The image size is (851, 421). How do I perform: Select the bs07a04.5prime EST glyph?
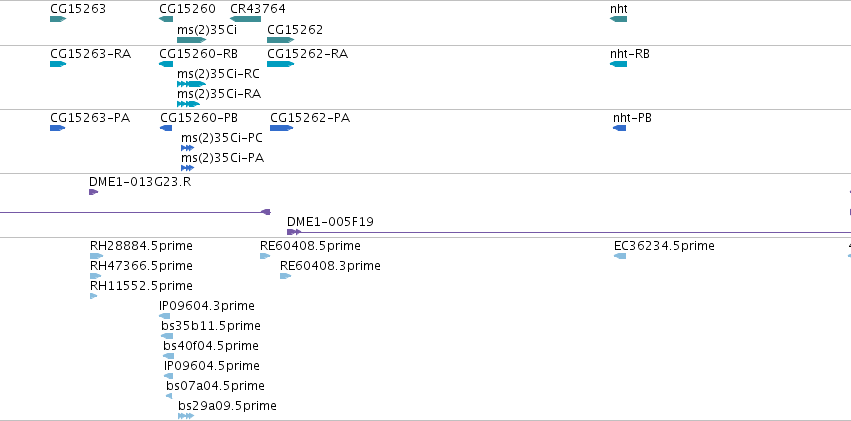(x=169, y=396)
